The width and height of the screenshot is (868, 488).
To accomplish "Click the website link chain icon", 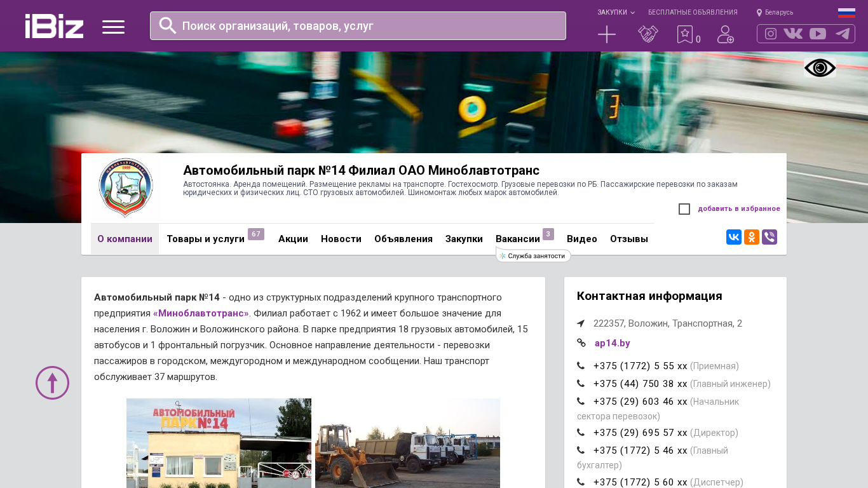I will (581, 343).
